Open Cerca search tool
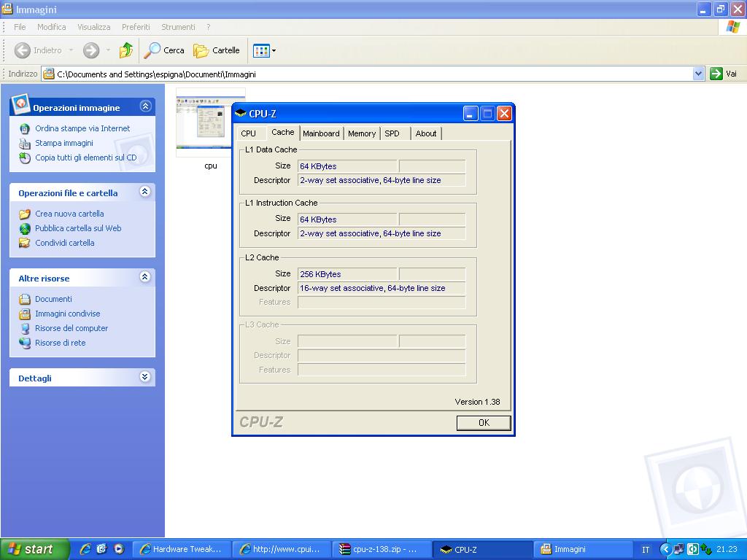 164,50
